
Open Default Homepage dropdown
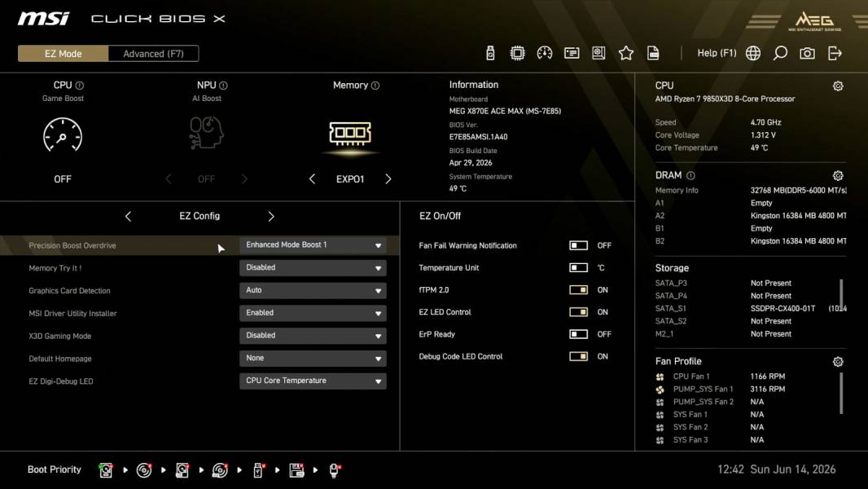click(313, 359)
